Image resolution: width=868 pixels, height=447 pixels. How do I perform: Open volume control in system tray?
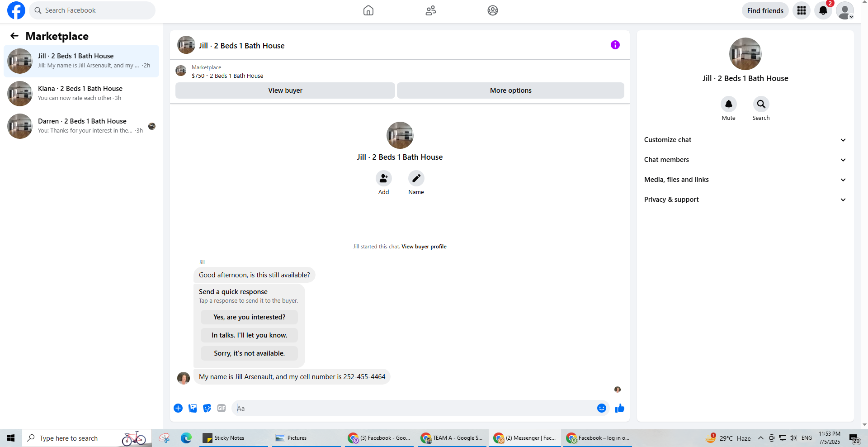click(793, 438)
